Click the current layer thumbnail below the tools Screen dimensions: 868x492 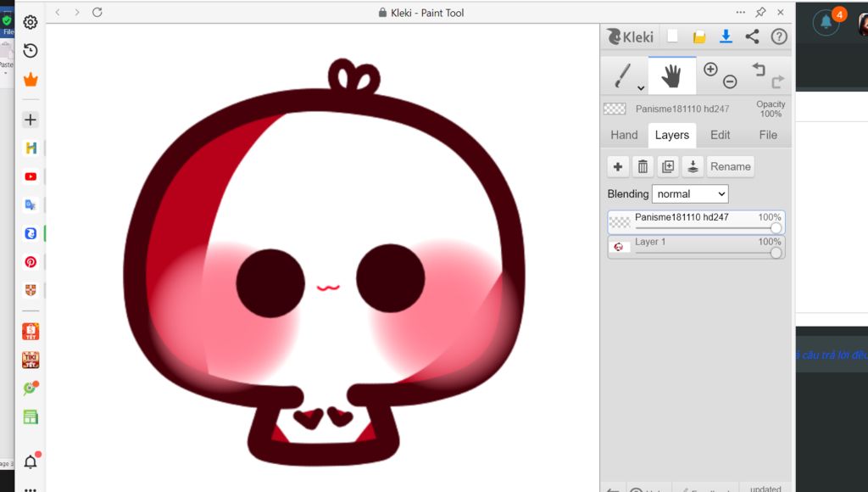615,109
